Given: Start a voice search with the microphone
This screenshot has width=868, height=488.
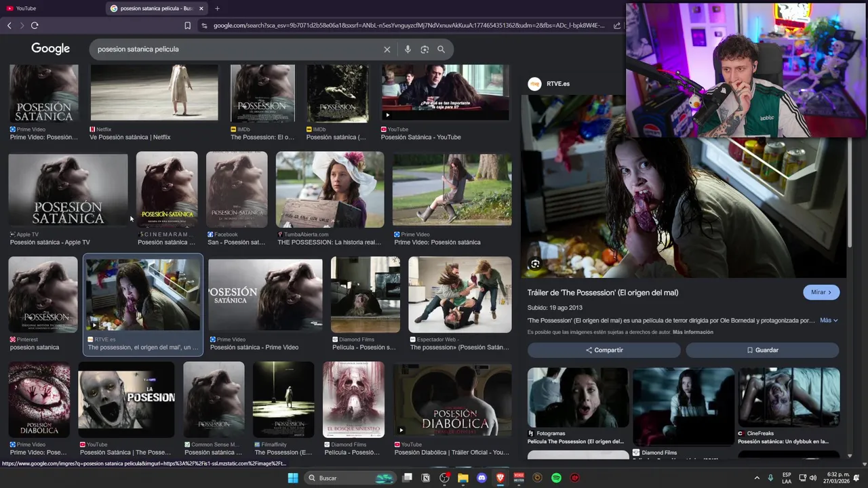Looking at the screenshot, I should point(408,49).
